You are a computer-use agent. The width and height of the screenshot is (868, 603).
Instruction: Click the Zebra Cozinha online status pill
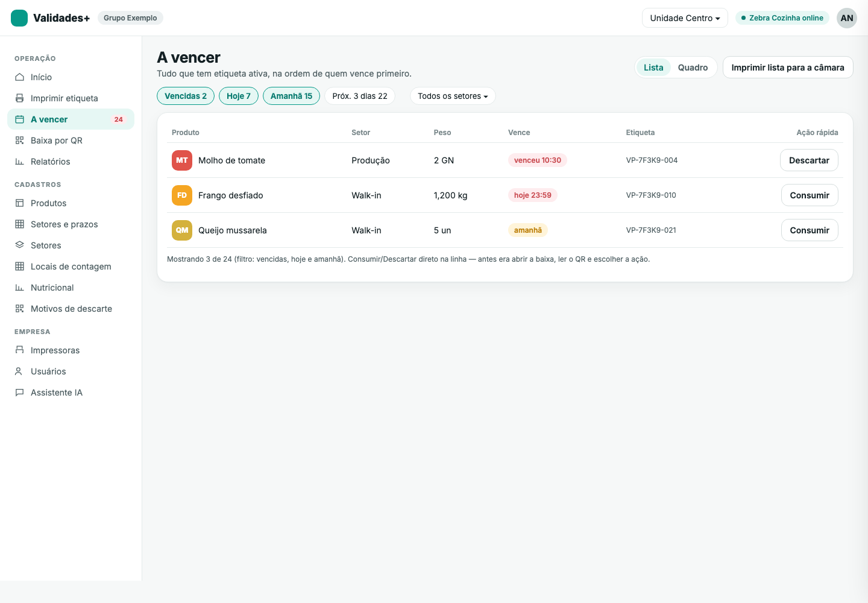pyautogui.click(x=782, y=18)
